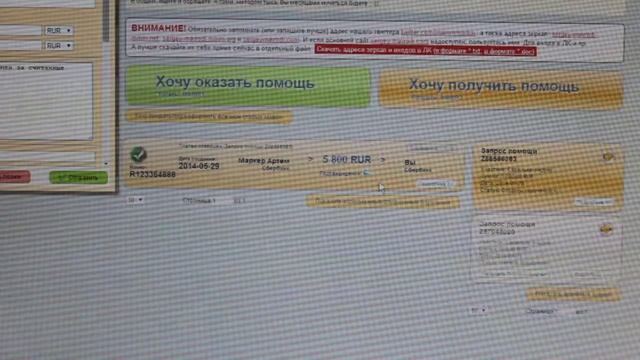Click the dialog's vertical scrollbar thumb

coord(106,20)
